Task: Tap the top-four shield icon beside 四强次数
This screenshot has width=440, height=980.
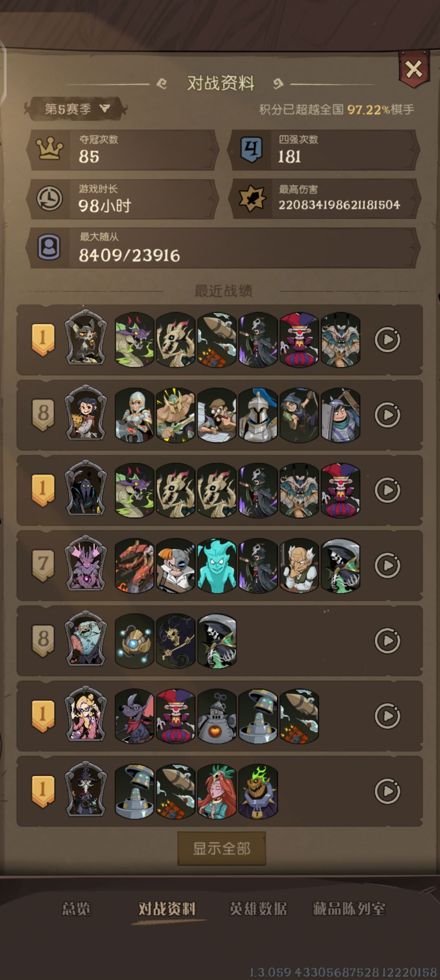Action: (251, 150)
